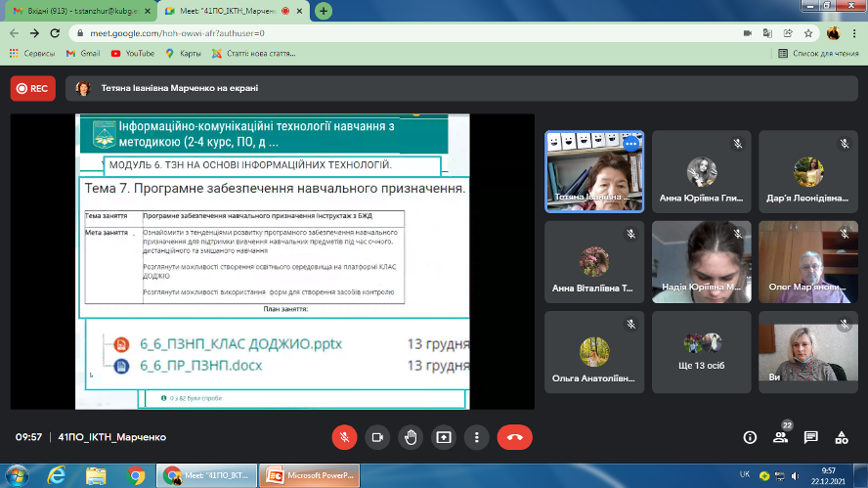Viewport: 868px width, 488px height.
Task: Click the Present now screen-share icon
Action: click(444, 437)
